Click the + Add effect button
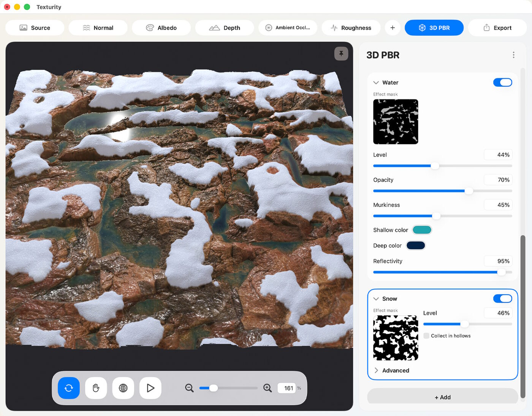 tap(443, 396)
